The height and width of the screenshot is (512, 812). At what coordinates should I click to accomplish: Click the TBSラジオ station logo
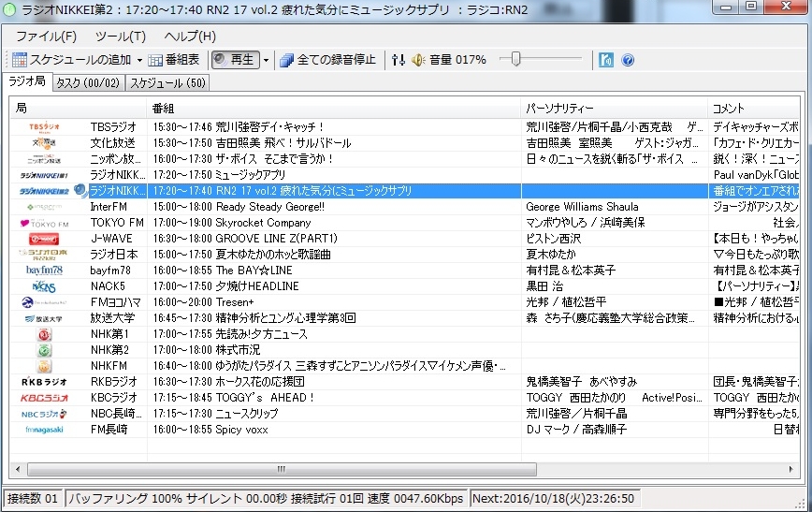pyautogui.click(x=44, y=127)
